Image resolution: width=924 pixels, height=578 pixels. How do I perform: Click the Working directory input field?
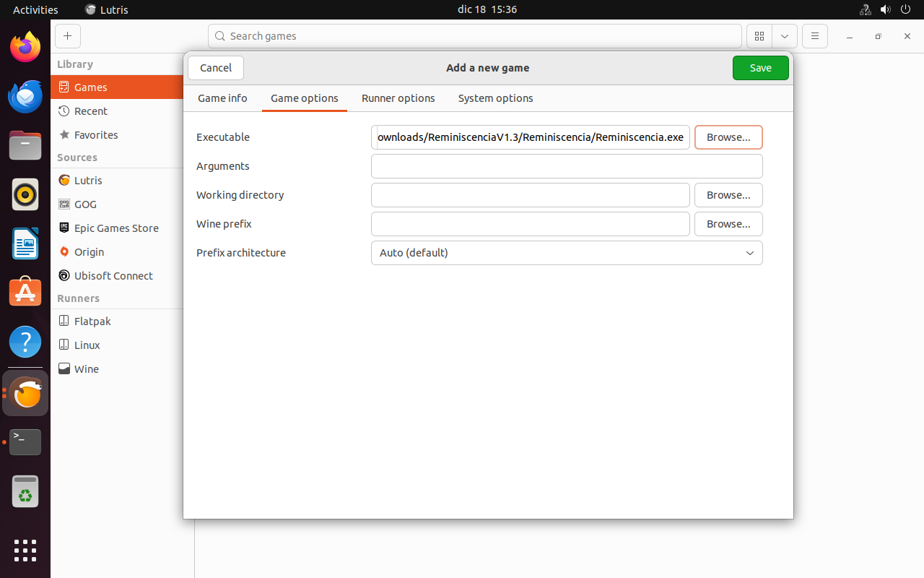coord(531,195)
